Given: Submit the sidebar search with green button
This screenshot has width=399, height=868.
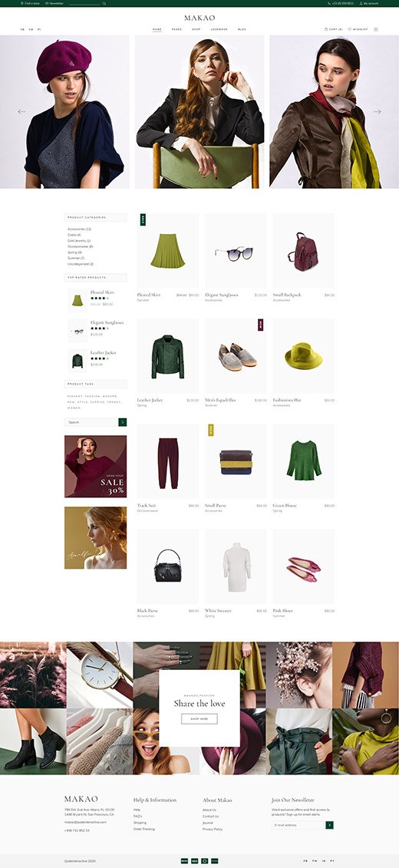Looking at the screenshot, I should click(122, 422).
